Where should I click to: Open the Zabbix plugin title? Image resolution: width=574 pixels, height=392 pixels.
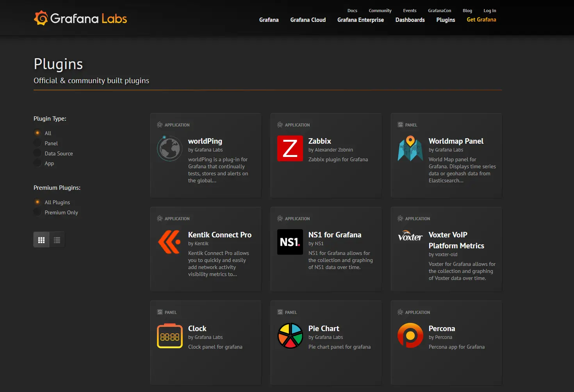click(x=320, y=141)
